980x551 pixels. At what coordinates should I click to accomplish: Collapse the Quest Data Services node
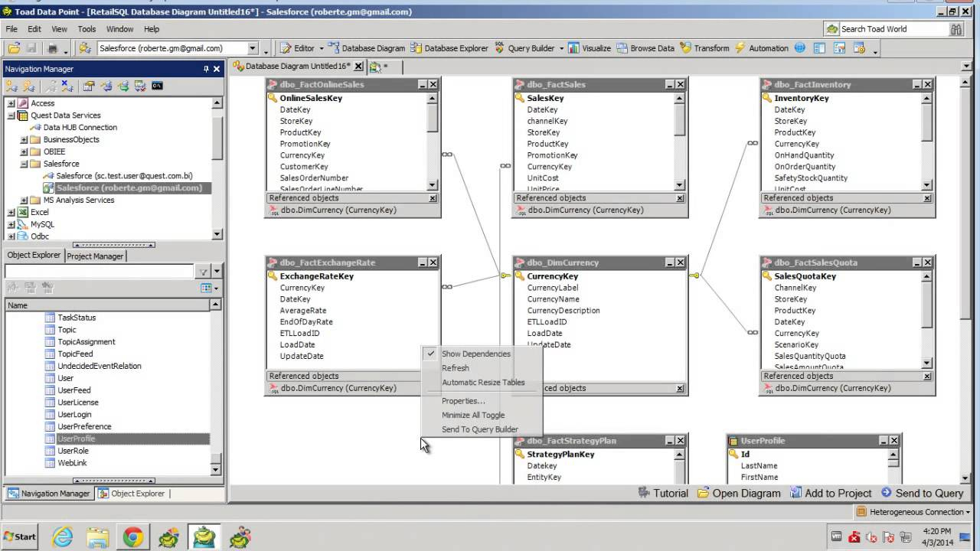point(11,116)
